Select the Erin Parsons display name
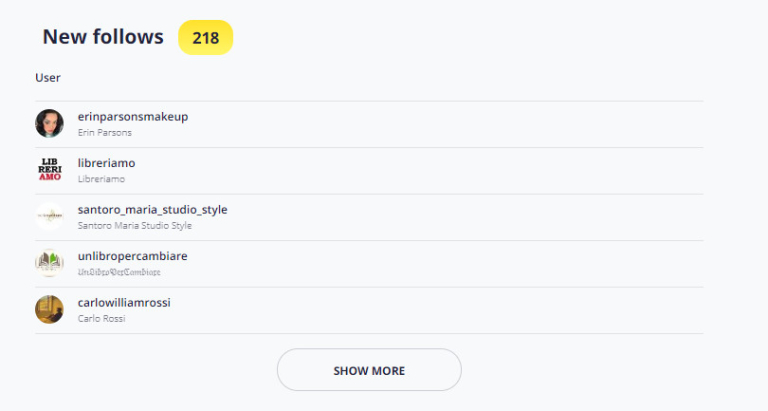This screenshot has height=411, width=768. 104,132
